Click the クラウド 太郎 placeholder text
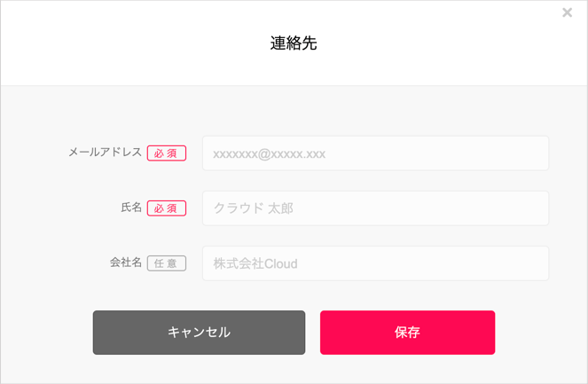The width and height of the screenshot is (588, 384). (x=254, y=208)
